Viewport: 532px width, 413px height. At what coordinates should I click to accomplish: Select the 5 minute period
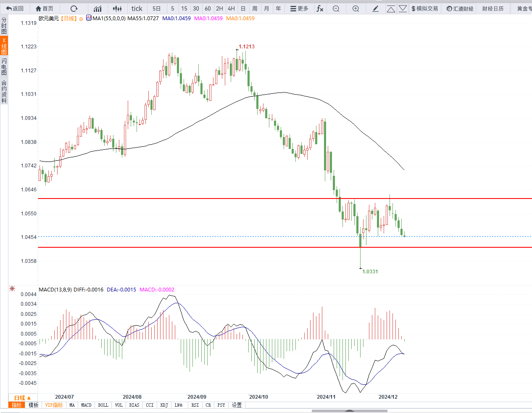172,8
